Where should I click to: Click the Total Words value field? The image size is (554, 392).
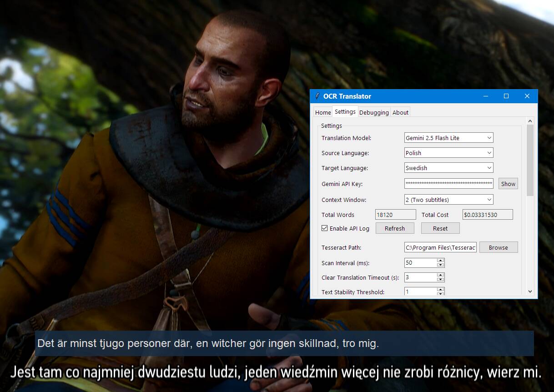[396, 215]
